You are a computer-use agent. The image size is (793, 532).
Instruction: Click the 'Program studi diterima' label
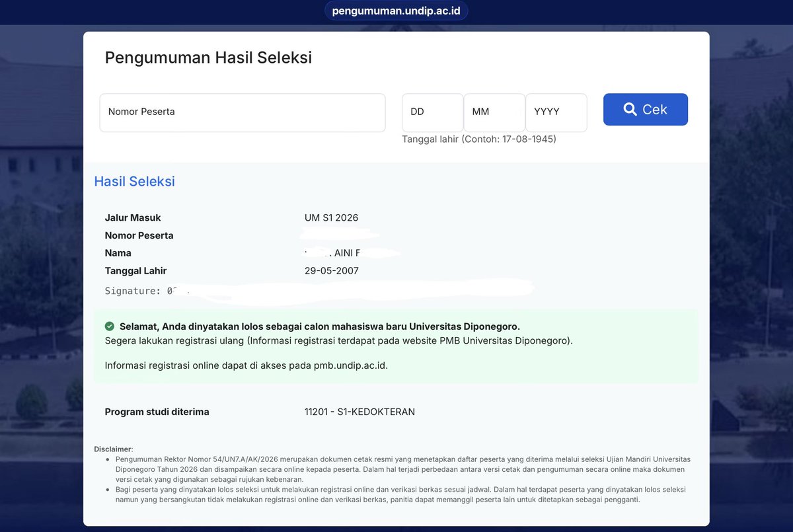[157, 412]
